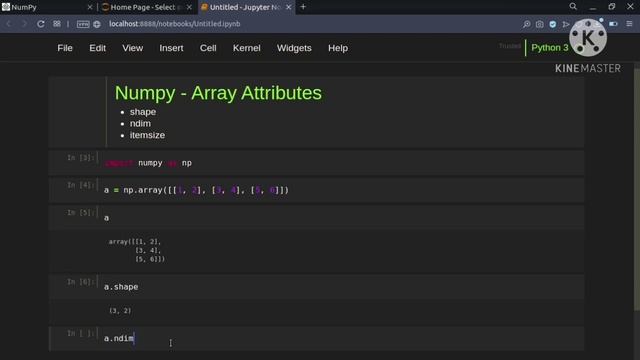
Task: Open site info globe icon
Action: tap(97, 24)
